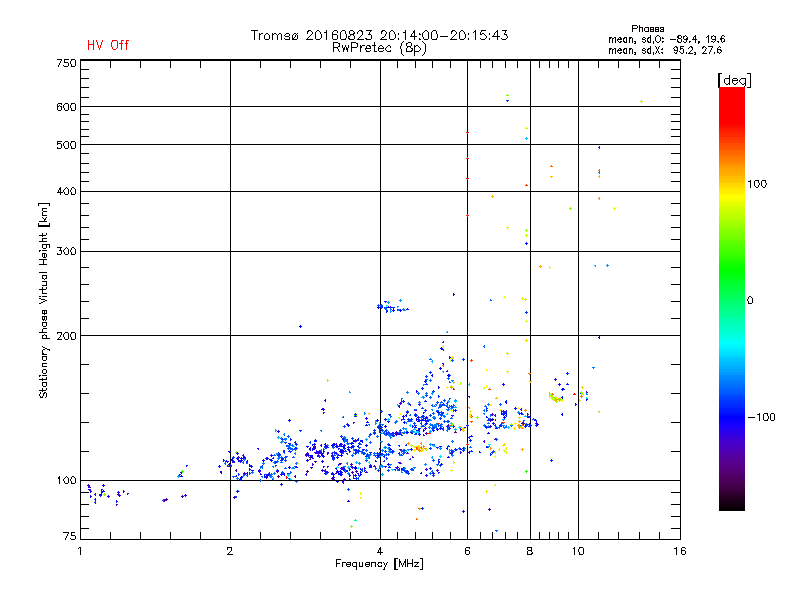Click the "RwPretec (8p)" subtitle
800x600 pixels.
pyautogui.click(x=379, y=48)
